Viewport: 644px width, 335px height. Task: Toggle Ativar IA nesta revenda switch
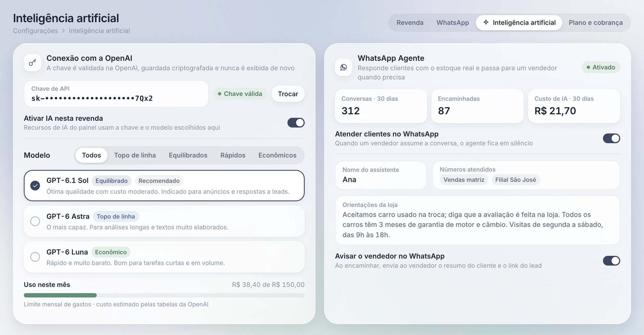tap(296, 123)
